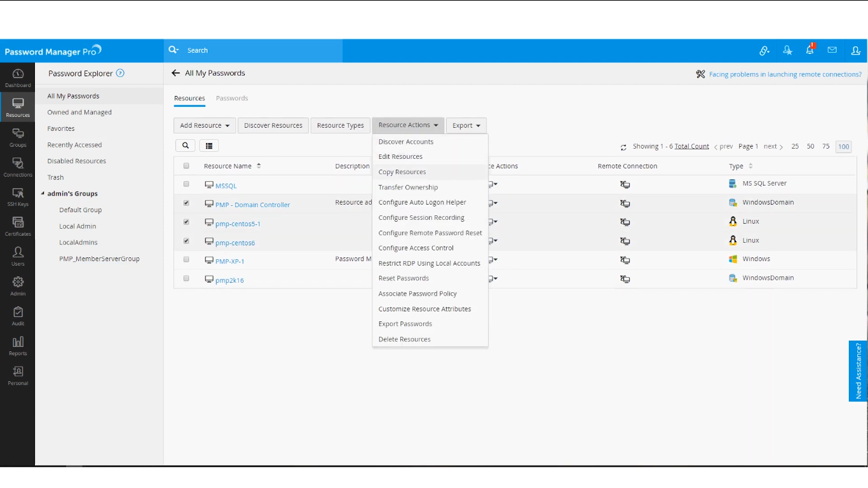The width and height of the screenshot is (868, 488).
Task: Check the MSSQL resource checkbox
Action: pos(186,184)
